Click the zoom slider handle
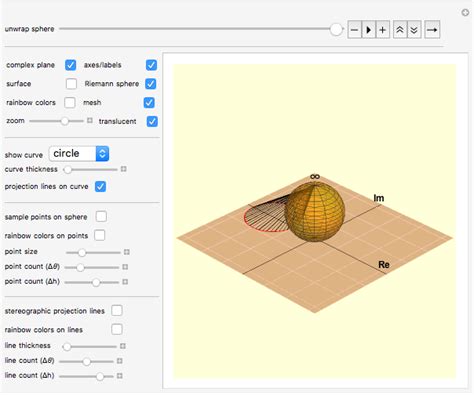This screenshot has width=474, height=395. coord(65,121)
